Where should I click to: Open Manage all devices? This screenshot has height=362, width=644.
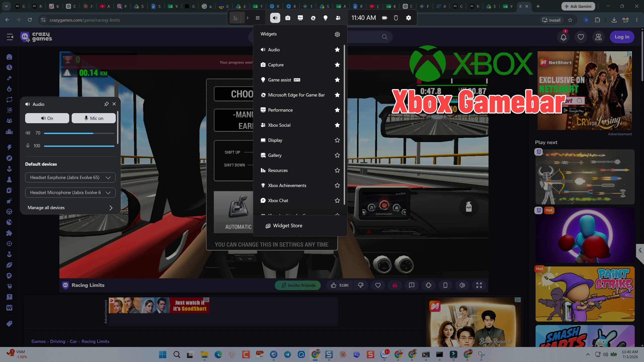(x=70, y=208)
